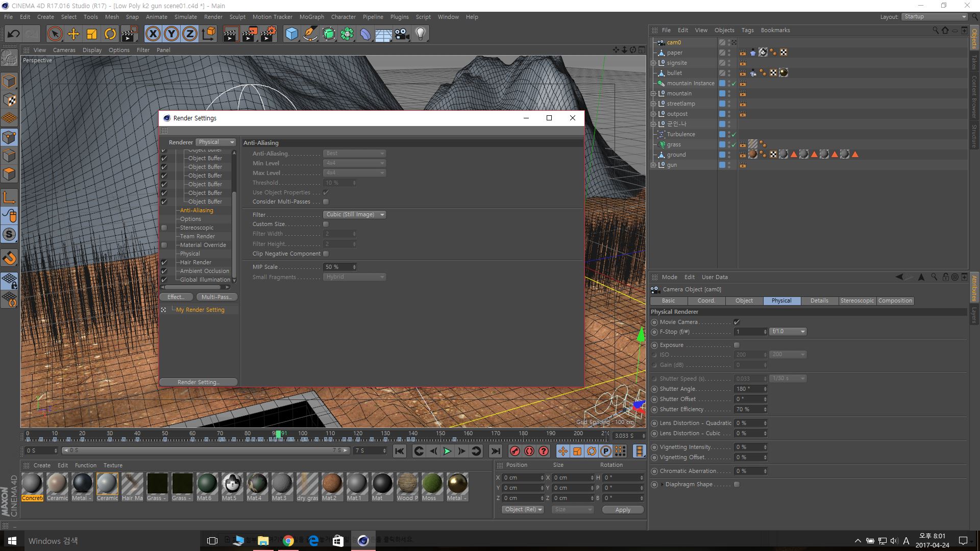Select Options in render settings list

point(190,219)
